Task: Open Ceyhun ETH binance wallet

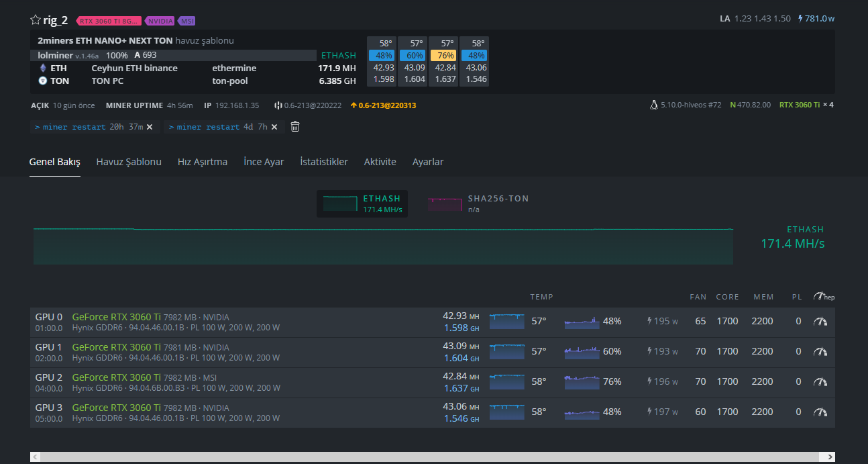Action: coord(134,68)
